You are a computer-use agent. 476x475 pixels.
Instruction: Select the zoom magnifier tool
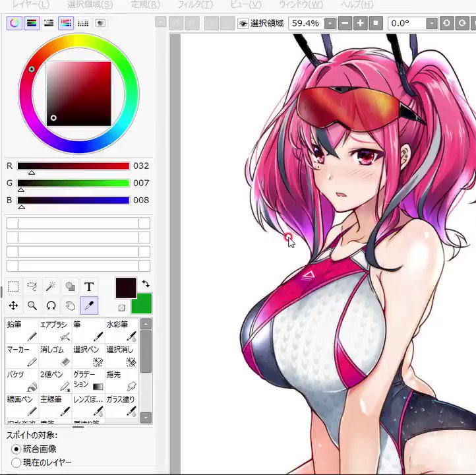tap(32, 305)
